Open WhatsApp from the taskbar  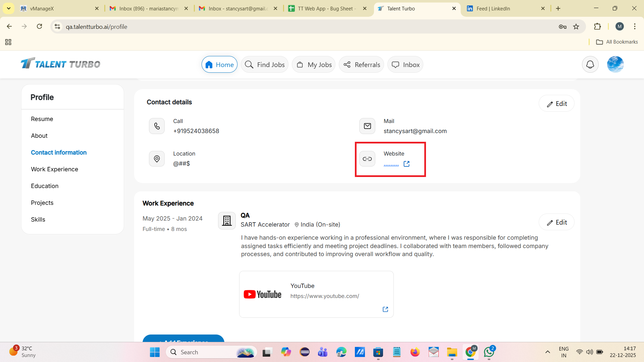[489, 352]
